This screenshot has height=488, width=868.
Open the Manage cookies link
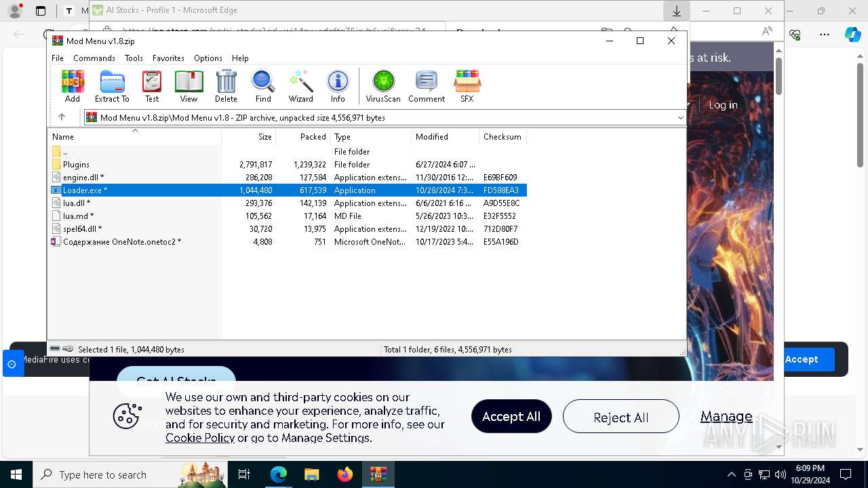(726, 416)
